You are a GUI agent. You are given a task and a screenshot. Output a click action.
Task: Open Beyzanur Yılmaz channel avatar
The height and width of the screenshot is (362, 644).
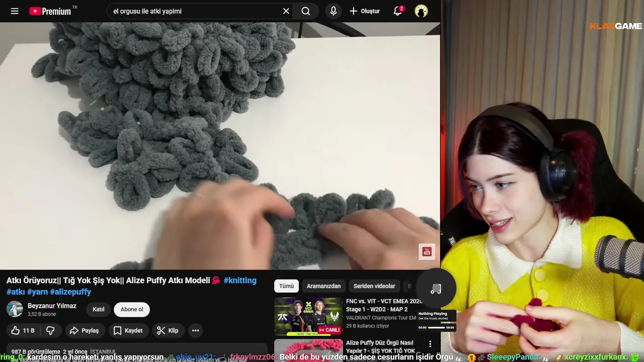[x=15, y=309]
